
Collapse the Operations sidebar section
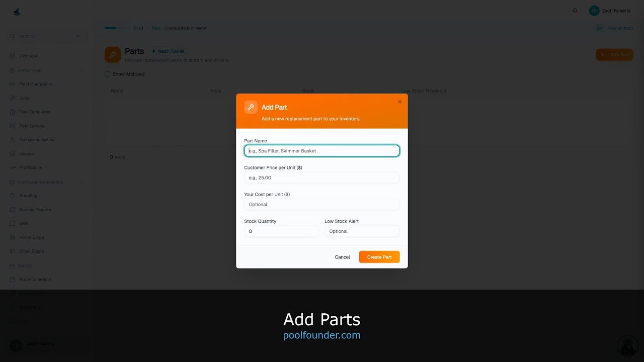(82, 70)
